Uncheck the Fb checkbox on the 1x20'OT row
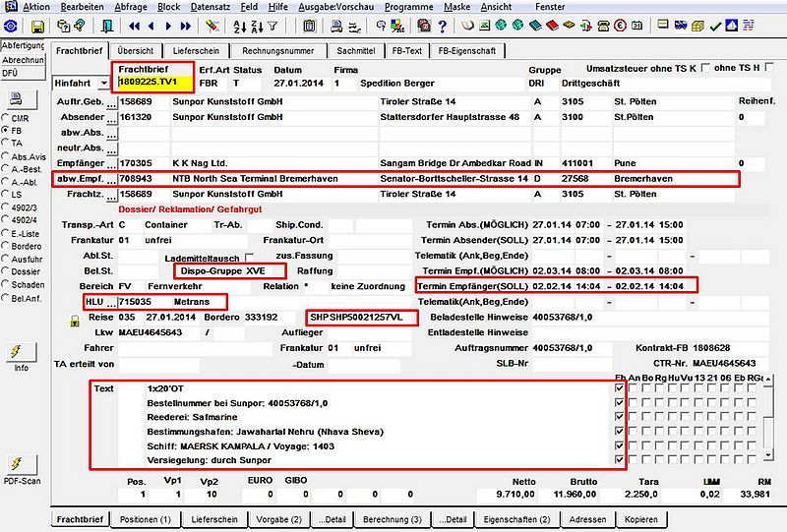The width and height of the screenshot is (787, 532). coord(620,388)
